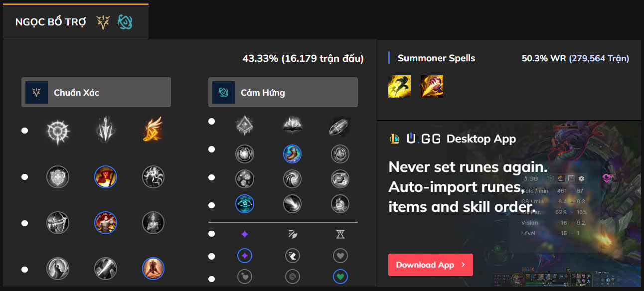This screenshot has width=644, height=291.
Task: Click the Cosmic Insight eye rune
Action: point(245,204)
